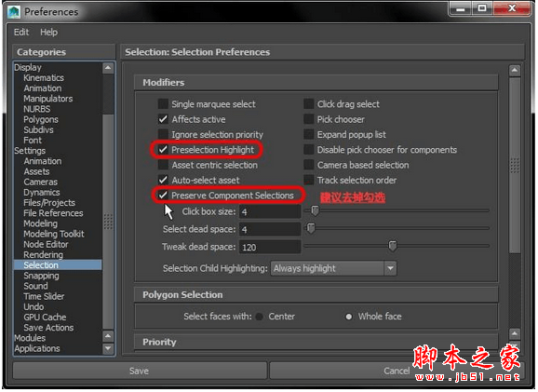Select Modules category
Screen dimensions: 538x392
coord(30,338)
